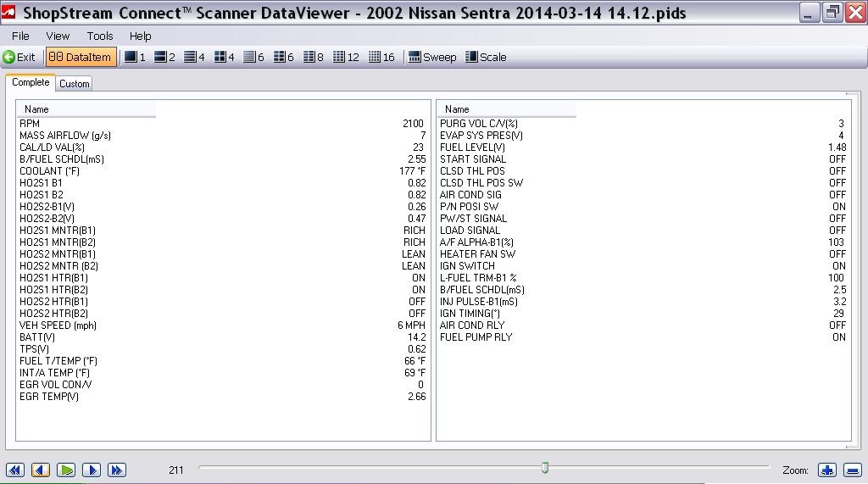
Task: Select the FUEL T/TEMP (°F) row
Action: 223,361
